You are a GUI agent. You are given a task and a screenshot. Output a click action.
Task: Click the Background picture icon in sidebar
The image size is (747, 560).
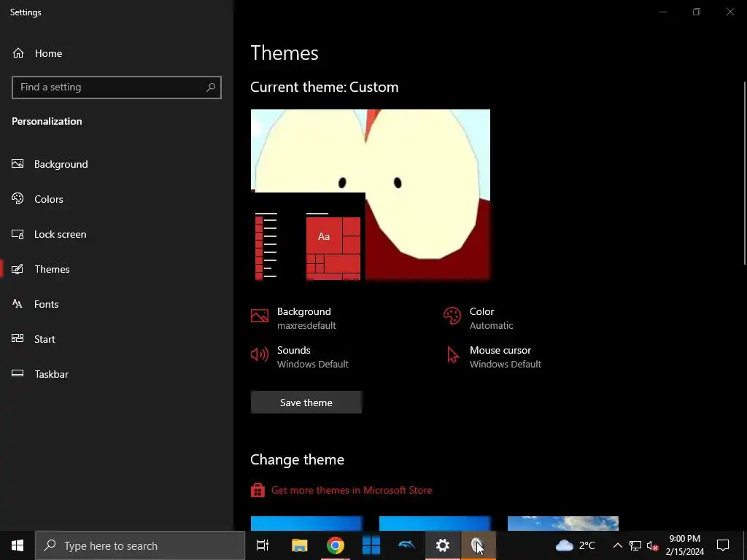click(x=18, y=164)
